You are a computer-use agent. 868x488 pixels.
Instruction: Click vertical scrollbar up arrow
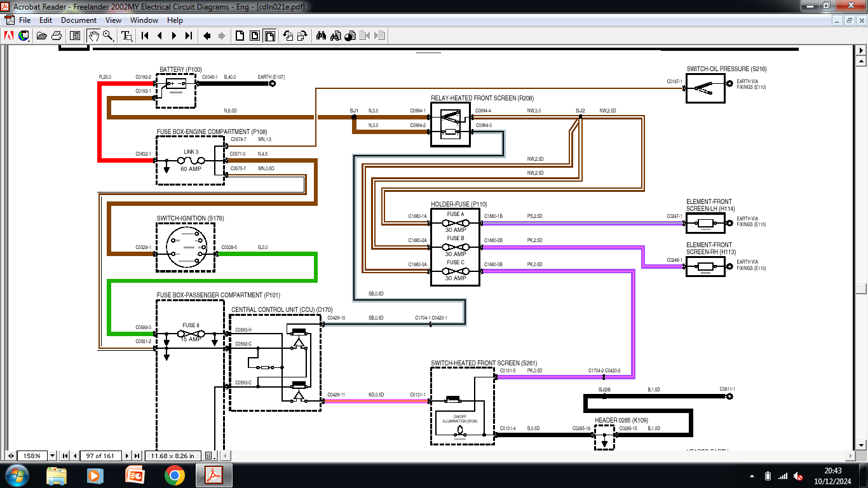point(862,62)
